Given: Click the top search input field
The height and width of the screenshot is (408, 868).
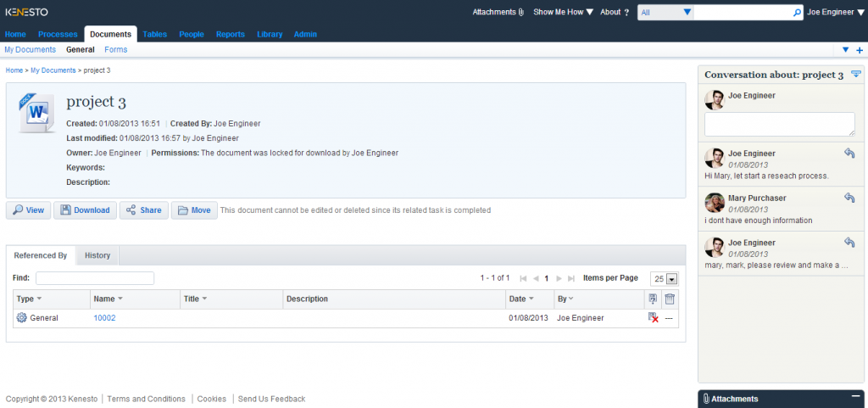Looking at the screenshot, I should 743,12.
